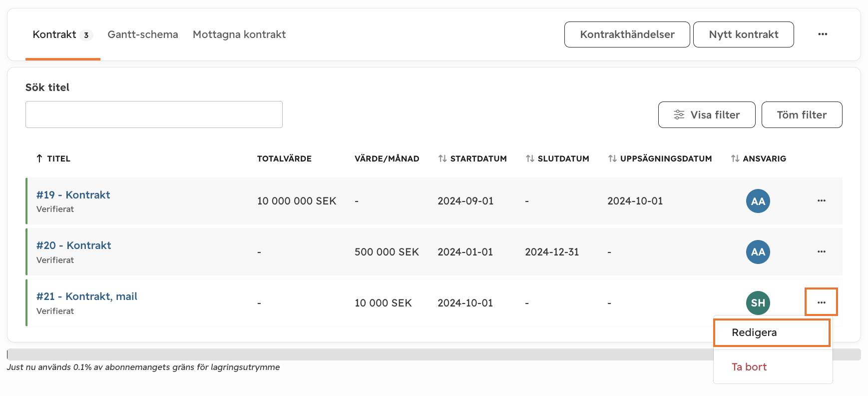Sort table by Titel column
This screenshot has height=396, width=868.
pos(53,158)
